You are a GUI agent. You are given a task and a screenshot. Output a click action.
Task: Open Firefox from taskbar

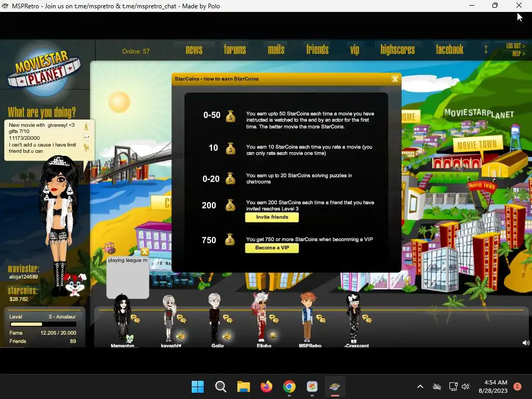(267, 387)
